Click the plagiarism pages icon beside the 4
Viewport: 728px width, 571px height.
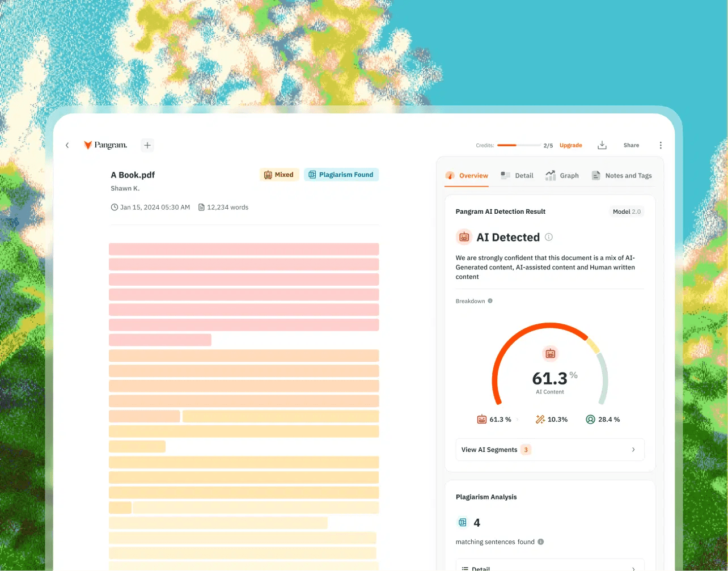point(462,522)
